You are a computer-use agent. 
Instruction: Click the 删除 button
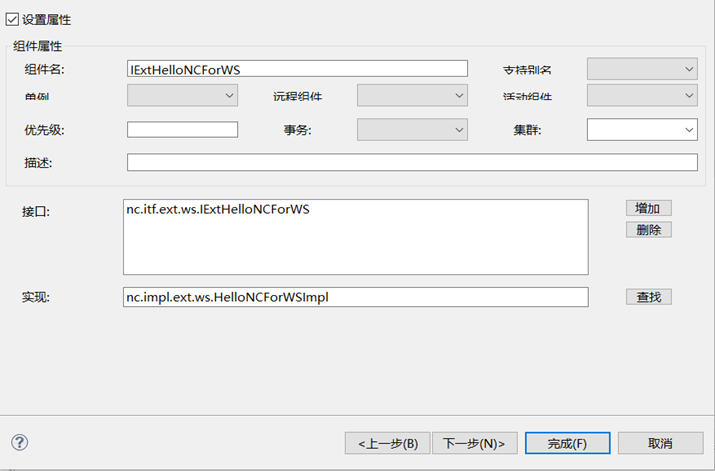(x=648, y=230)
